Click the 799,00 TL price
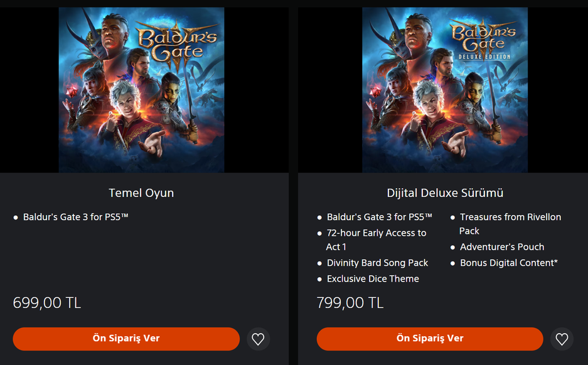 click(350, 303)
